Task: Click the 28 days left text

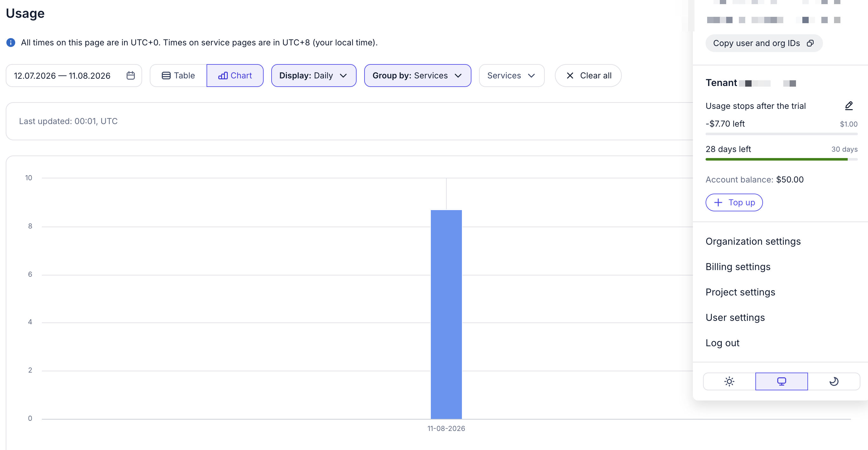Action: pos(728,149)
